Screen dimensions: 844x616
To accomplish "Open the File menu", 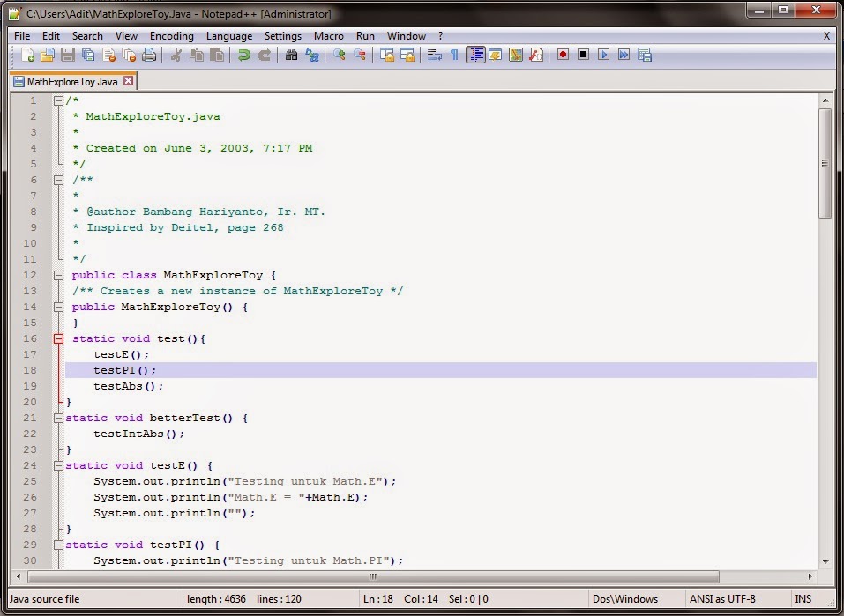I will (22, 36).
